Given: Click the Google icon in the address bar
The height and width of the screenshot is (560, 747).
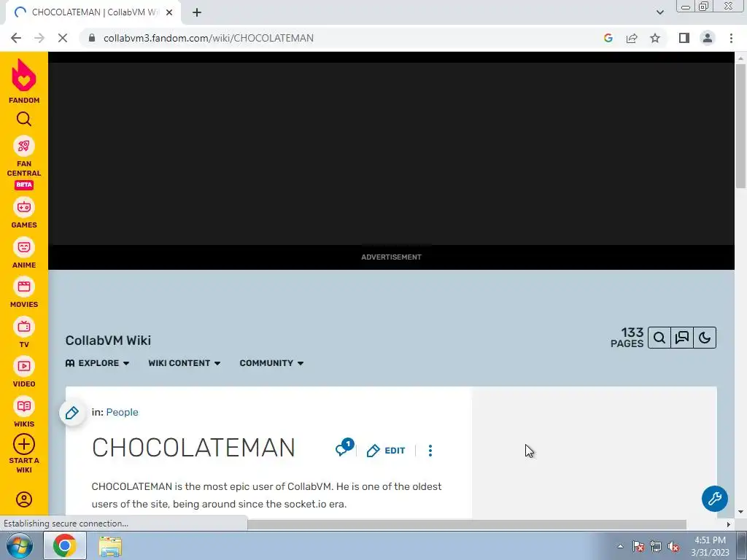Looking at the screenshot, I should click(x=608, y=38).
